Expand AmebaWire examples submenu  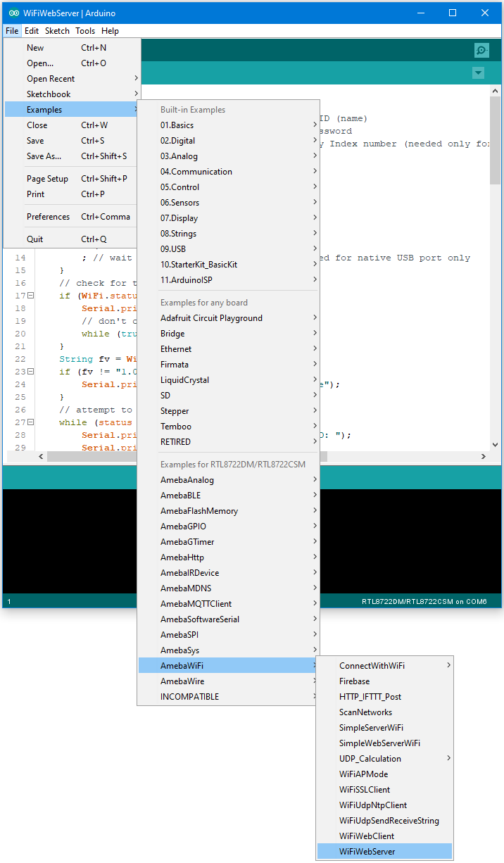pos(229,681)
